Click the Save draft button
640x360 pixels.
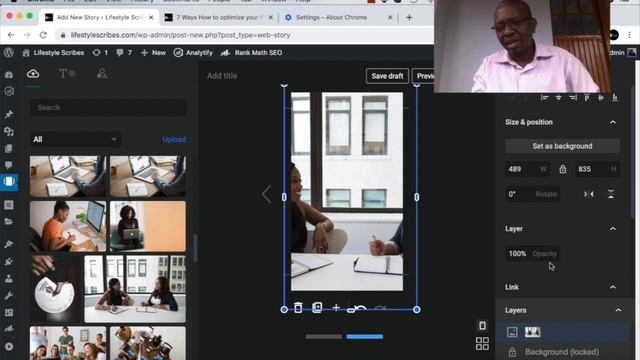387,76
